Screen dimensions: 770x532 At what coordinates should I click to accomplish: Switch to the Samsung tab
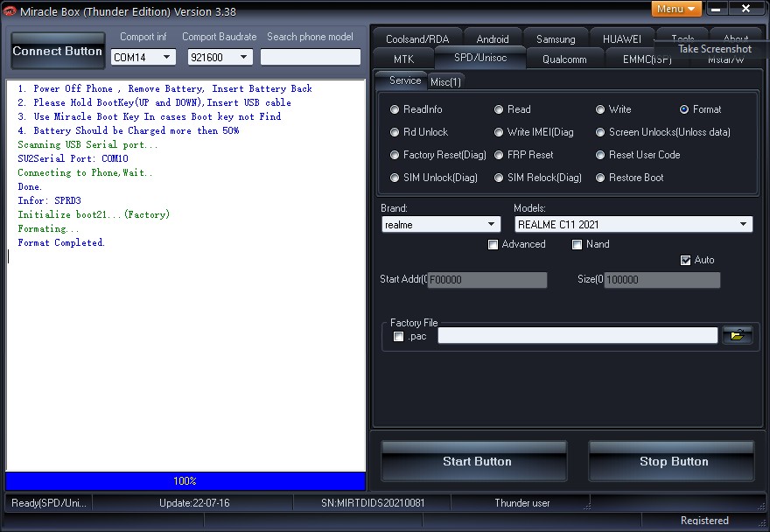point(556,38)
